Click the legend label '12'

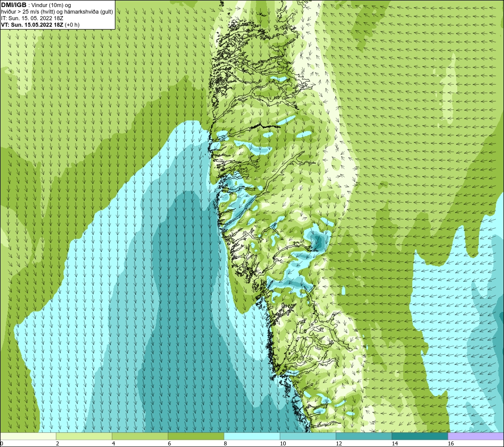pos(339,444)
